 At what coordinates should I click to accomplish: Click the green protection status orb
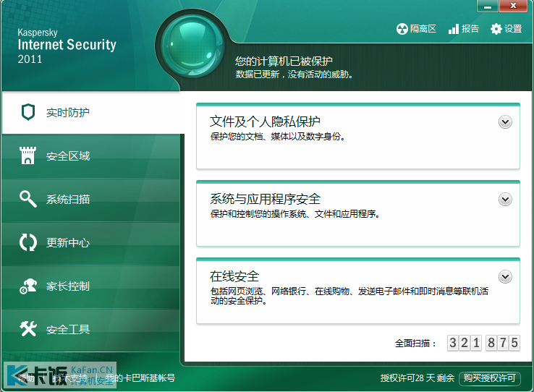pyautogui.click(x=193, y=46)
